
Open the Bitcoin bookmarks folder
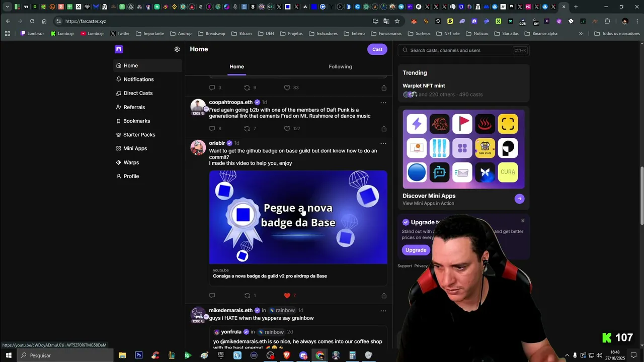(242, 34)
